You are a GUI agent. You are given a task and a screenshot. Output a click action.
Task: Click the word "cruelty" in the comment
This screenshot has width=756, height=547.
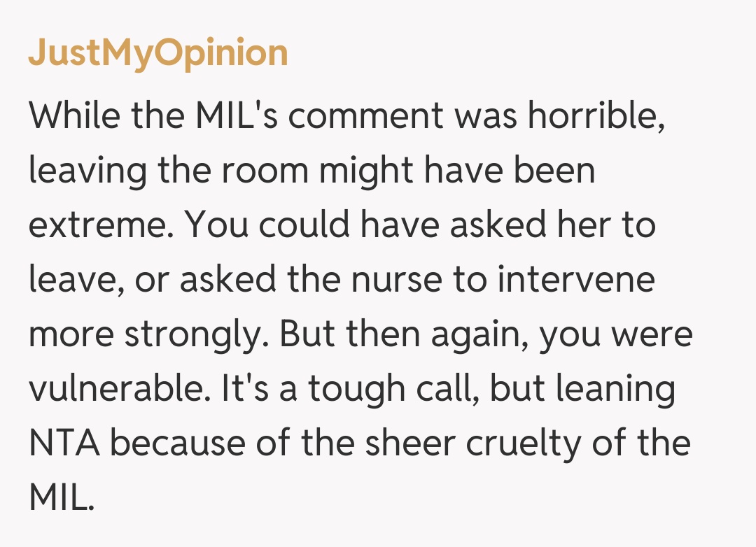(527, 443)
